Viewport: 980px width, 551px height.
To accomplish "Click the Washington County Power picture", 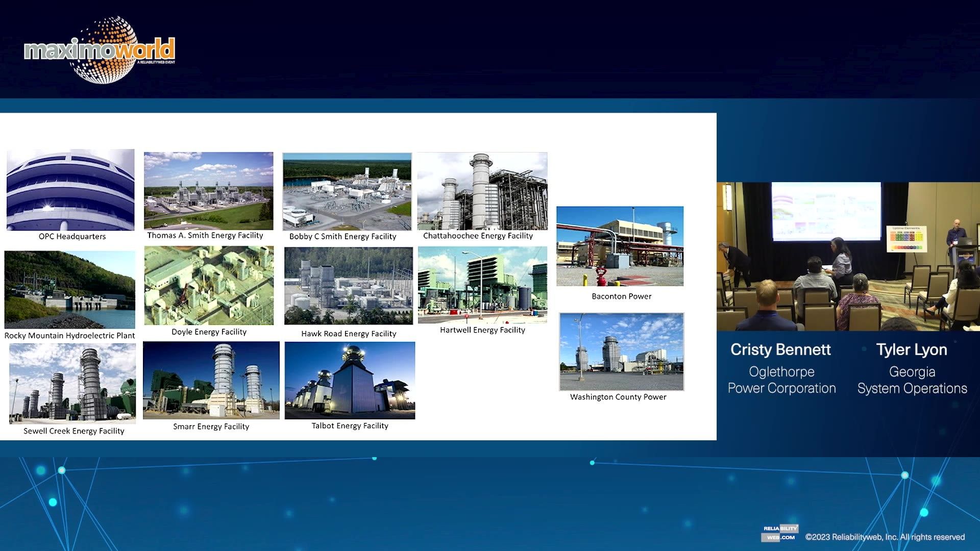I will (622, 352).
